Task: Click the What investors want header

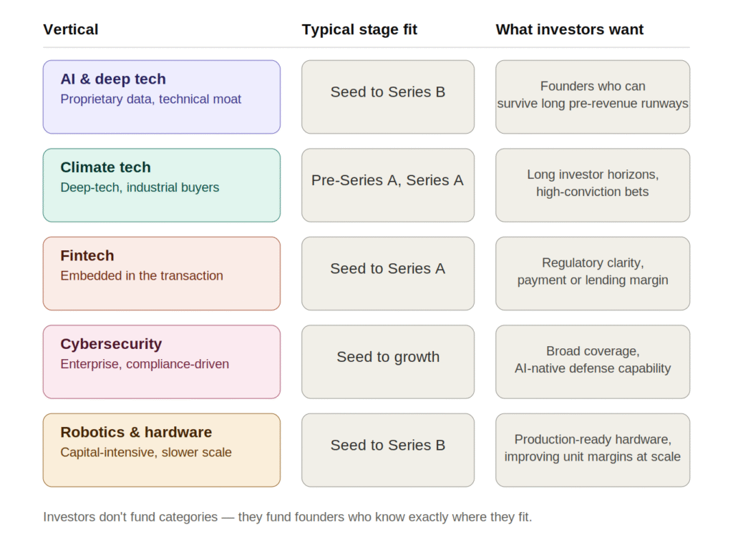Action: click(x=569, y=29)
